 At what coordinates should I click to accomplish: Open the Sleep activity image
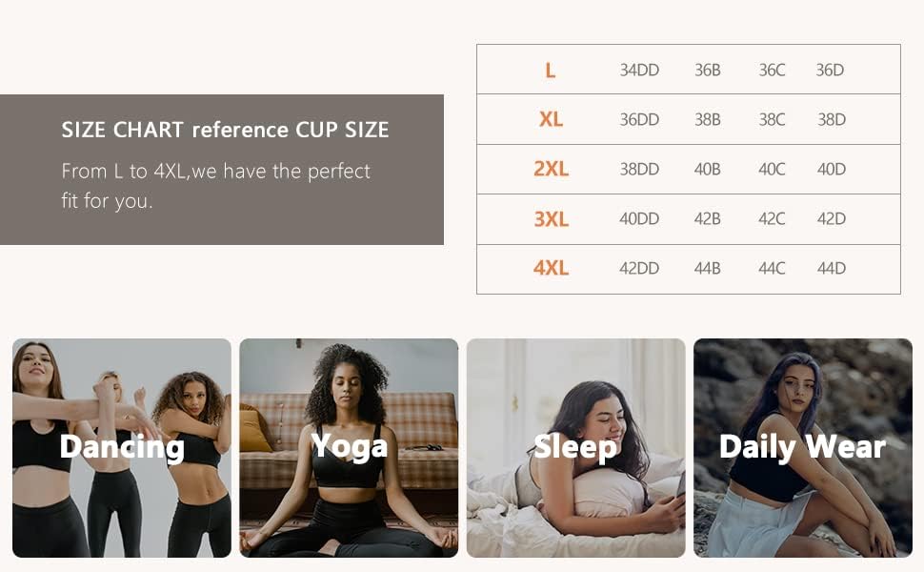click(x=575, y=447)
